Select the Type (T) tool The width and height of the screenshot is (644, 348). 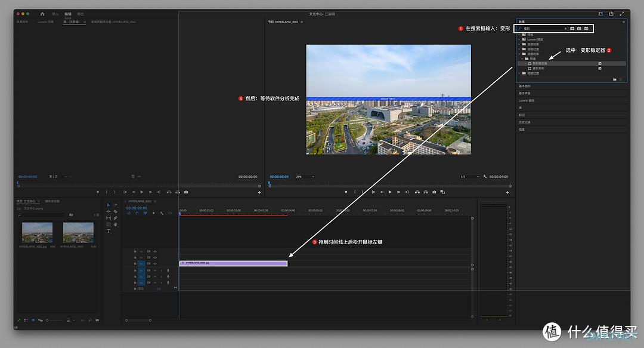(109, 231)
